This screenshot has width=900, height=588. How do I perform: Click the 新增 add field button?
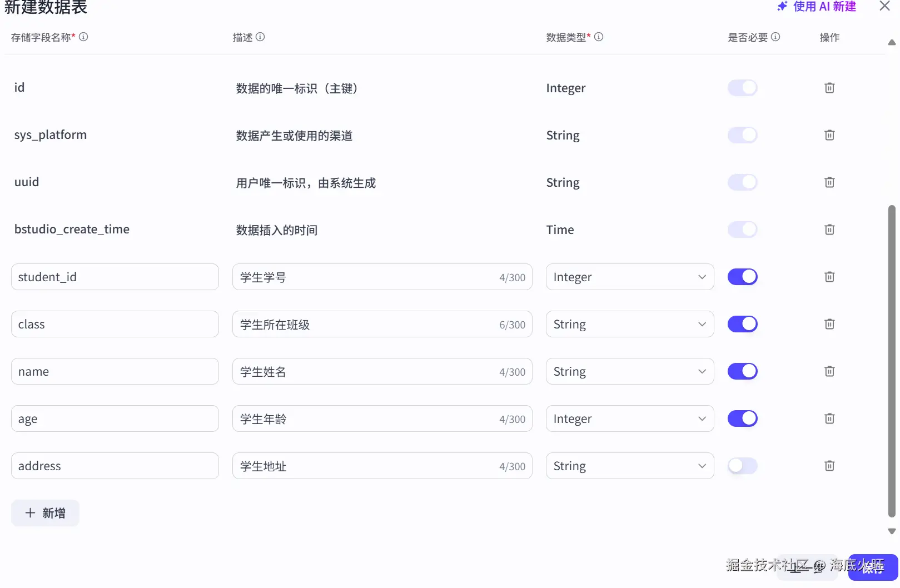(45, 513)
